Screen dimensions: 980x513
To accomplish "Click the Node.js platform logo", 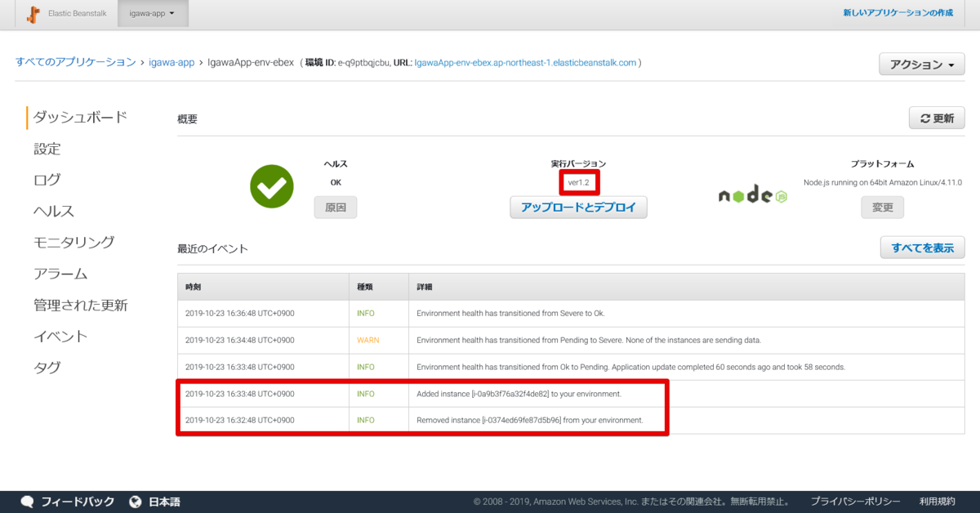I will tap(752, 194).
